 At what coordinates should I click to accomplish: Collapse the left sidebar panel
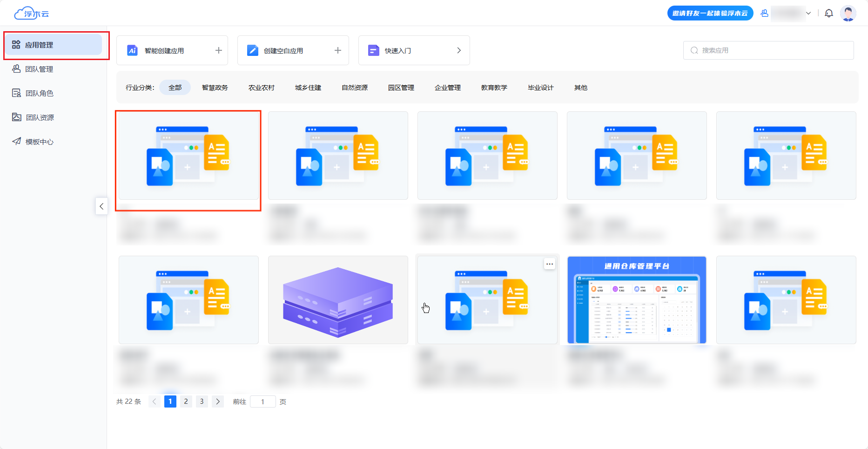pyautogui.click(x=101, y=206)
